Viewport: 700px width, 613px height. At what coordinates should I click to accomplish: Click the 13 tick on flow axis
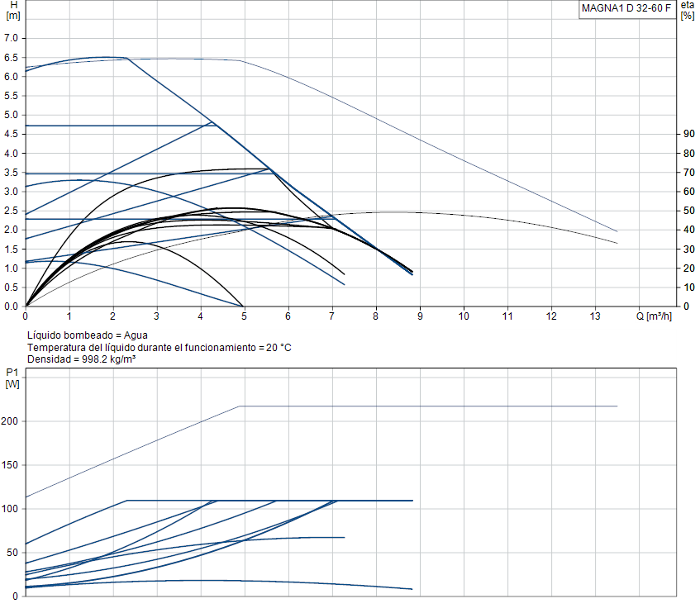coord(595,316)
